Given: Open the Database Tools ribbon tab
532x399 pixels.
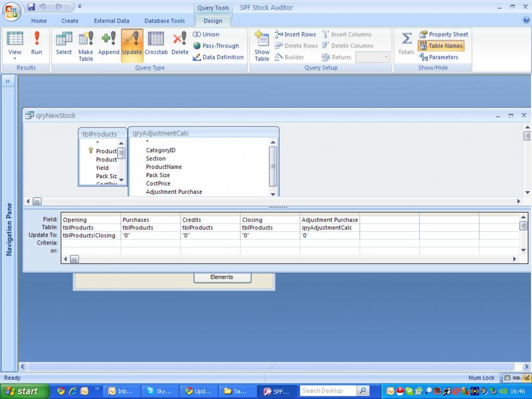Looking at the screenshot, I should pyautogui.click(x=164, y=21).
